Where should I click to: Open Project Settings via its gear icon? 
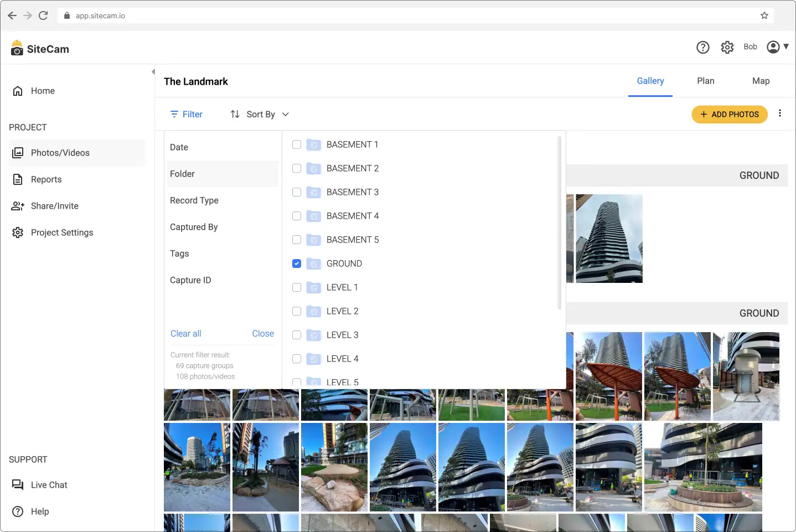coord(18,233)
